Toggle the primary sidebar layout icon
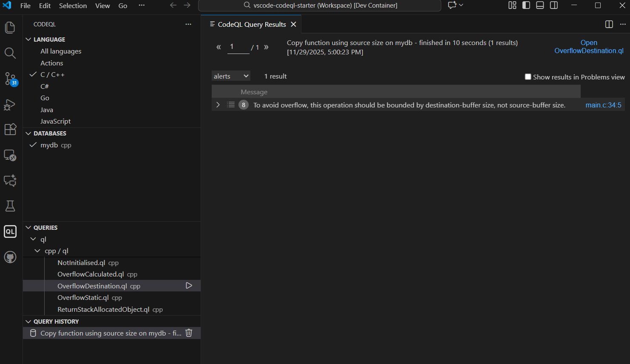630x364 pixels. click(526, 5)
